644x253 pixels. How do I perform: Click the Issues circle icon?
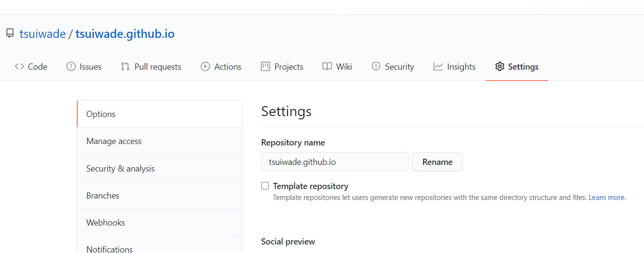[x=71, y=66]
